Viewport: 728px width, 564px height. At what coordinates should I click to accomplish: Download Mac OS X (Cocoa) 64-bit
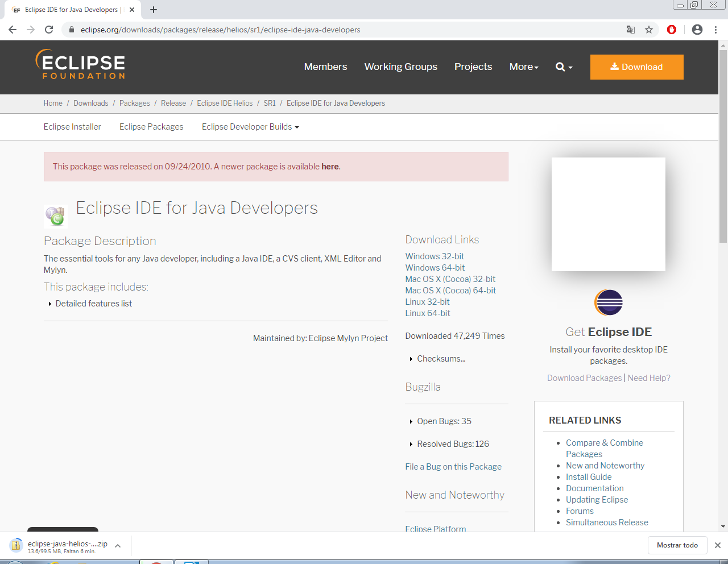tap(450, 291)
